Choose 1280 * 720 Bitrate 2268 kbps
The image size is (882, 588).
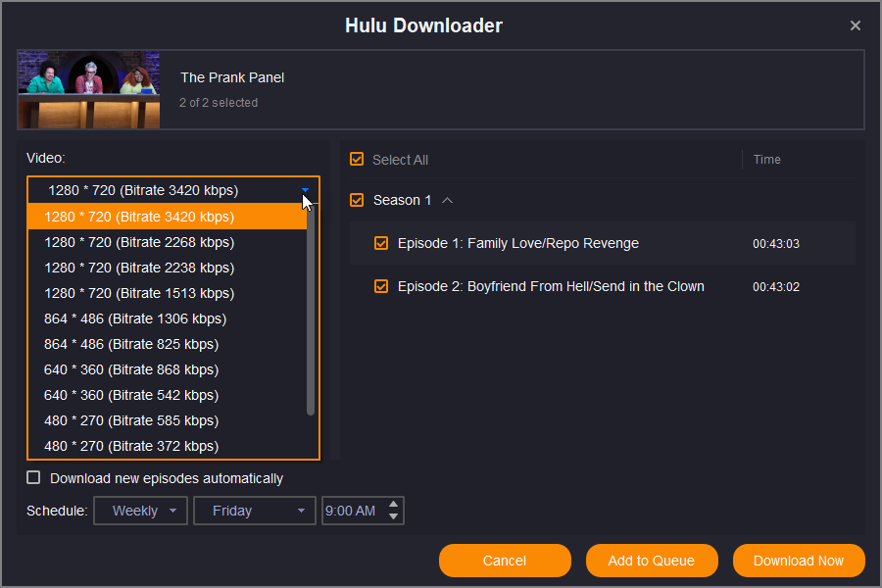pos(167,242)
